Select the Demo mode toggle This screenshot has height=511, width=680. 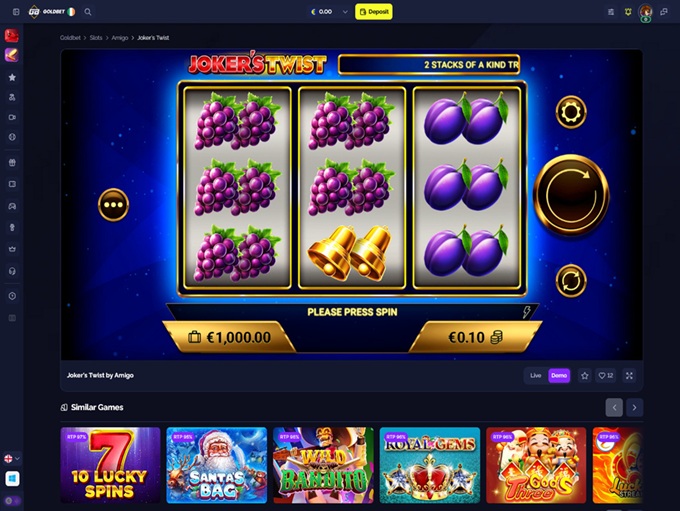[559, 376]
